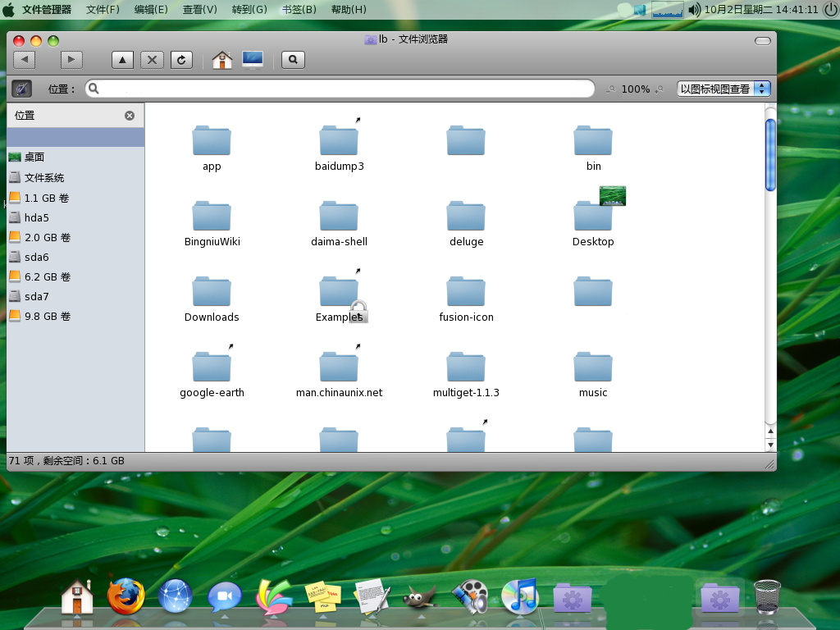Stop loading with the X toolbar button
The image size is (840, 630).
152,59
